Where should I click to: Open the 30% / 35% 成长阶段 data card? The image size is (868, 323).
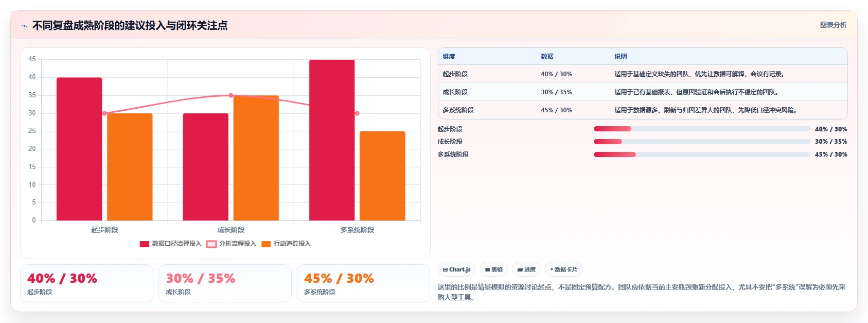225,283
